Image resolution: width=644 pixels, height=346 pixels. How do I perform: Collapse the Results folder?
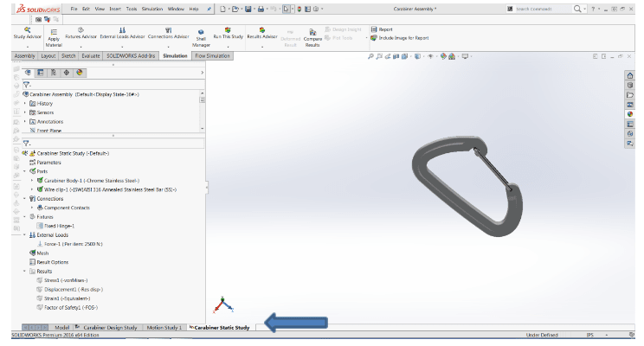tap(25, 271)
